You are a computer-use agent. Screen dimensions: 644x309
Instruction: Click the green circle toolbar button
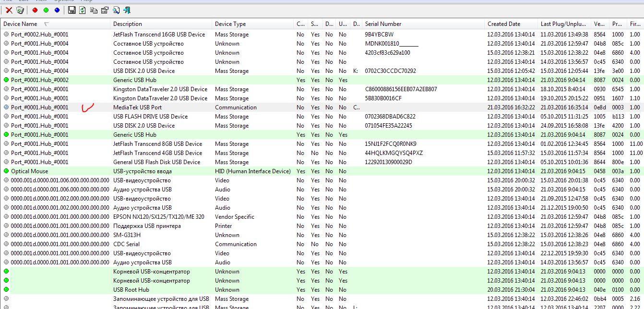(46, 10)
